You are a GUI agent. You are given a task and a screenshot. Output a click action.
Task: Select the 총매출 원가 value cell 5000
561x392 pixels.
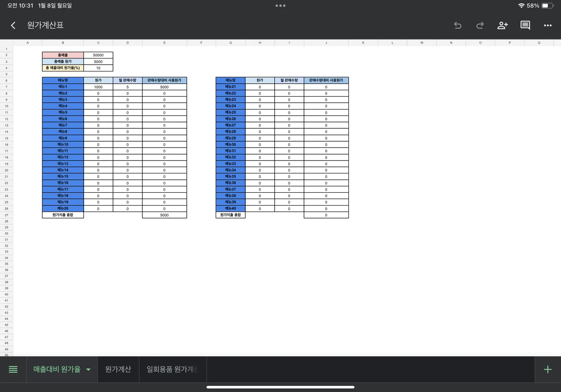(98, 62)
